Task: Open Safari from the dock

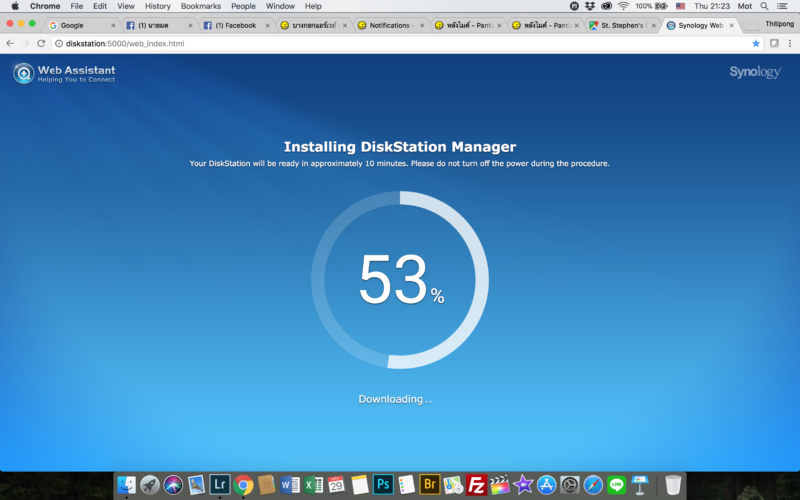Action: click(x=593, y=485)
